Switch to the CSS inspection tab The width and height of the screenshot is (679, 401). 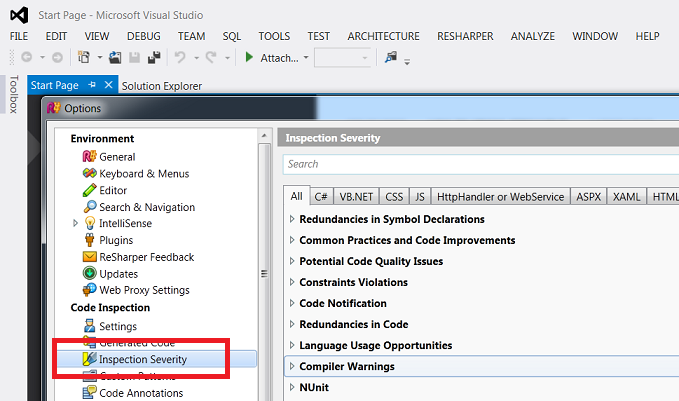[x=394, y=197]
